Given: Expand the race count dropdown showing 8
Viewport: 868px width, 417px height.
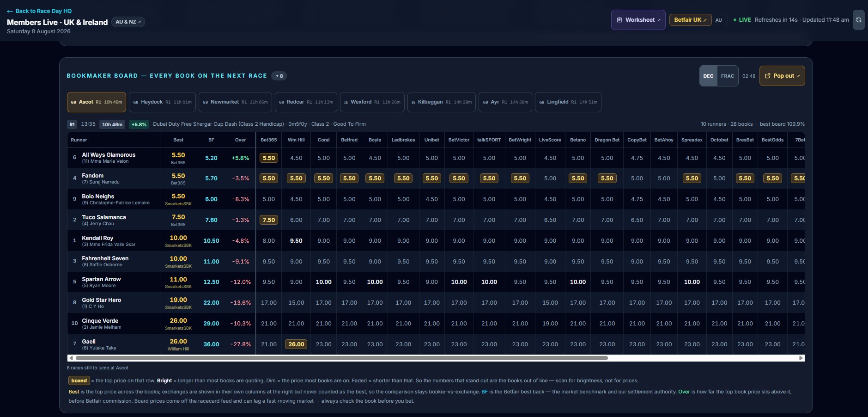Looking at the screenshot, I should click(279, 76).
